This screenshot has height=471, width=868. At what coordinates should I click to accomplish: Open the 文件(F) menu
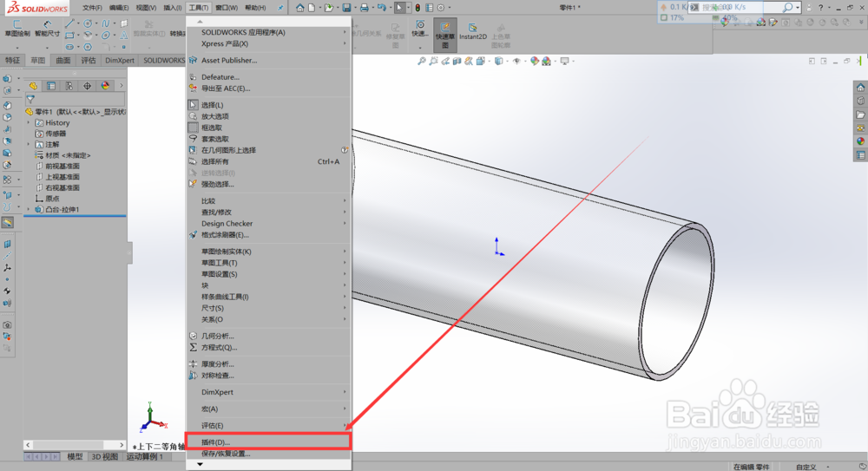pos(93,8)
